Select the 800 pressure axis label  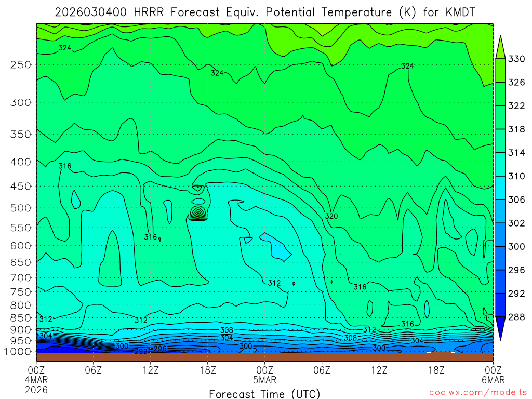click(x=21, y=305)
